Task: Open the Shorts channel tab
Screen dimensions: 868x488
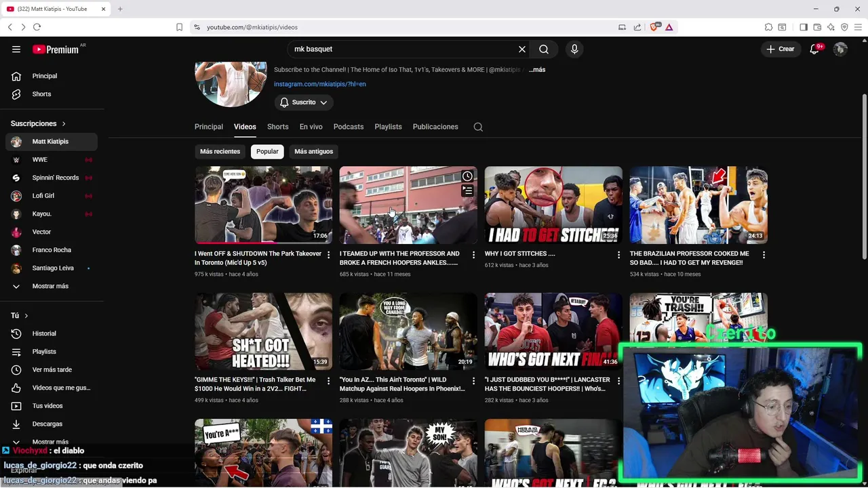Action: (278, 127)
